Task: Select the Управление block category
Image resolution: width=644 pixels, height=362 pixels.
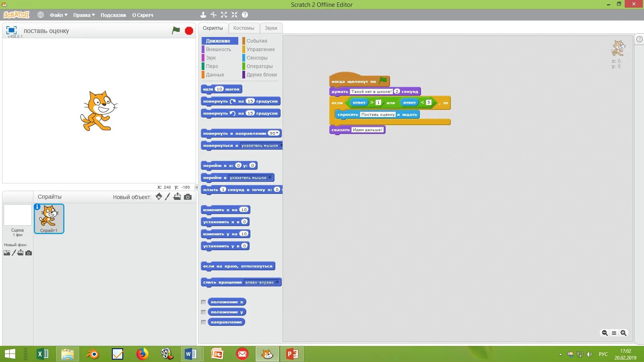Action: pyautogui.click(x=260, y=49)
